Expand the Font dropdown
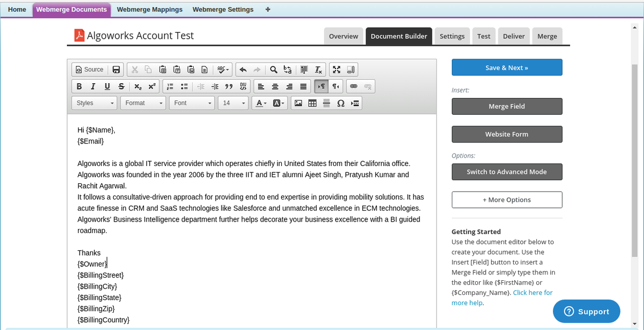Screen dimensions: 644x330 click(x=192, y=103)
